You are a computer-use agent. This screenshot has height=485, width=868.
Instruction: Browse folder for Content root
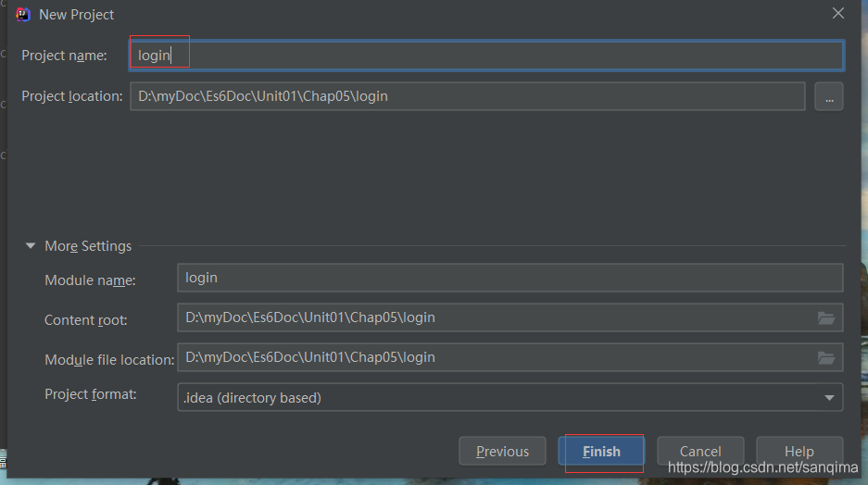[826, 318]
